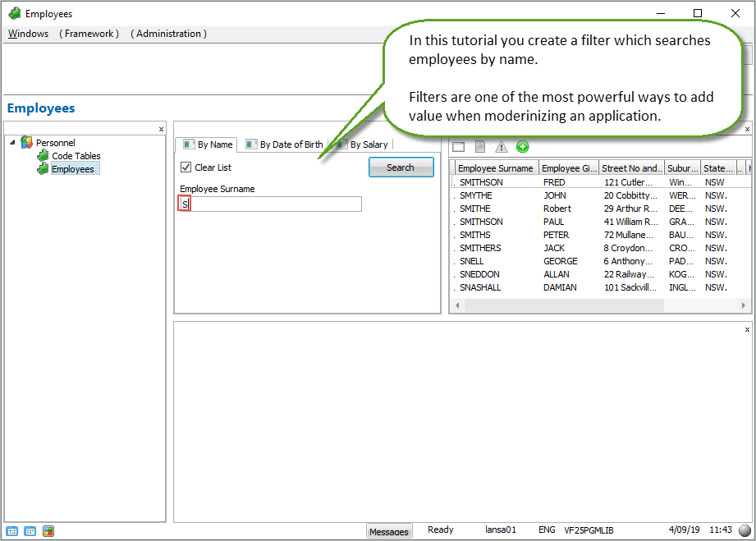
Task: Click the given name GEORGE cell
Action: pyautogui.click(x=561, y=261)
